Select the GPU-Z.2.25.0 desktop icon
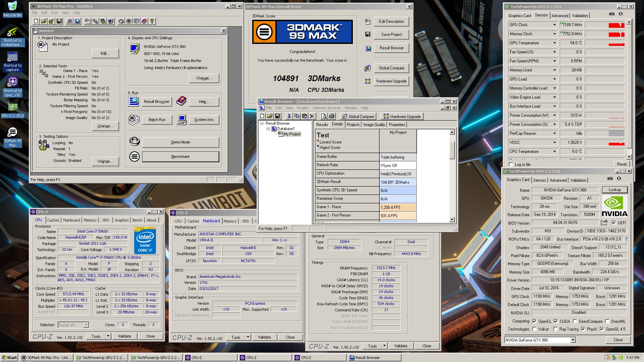This screenshot has height=362, width=644. pos(12,111)
